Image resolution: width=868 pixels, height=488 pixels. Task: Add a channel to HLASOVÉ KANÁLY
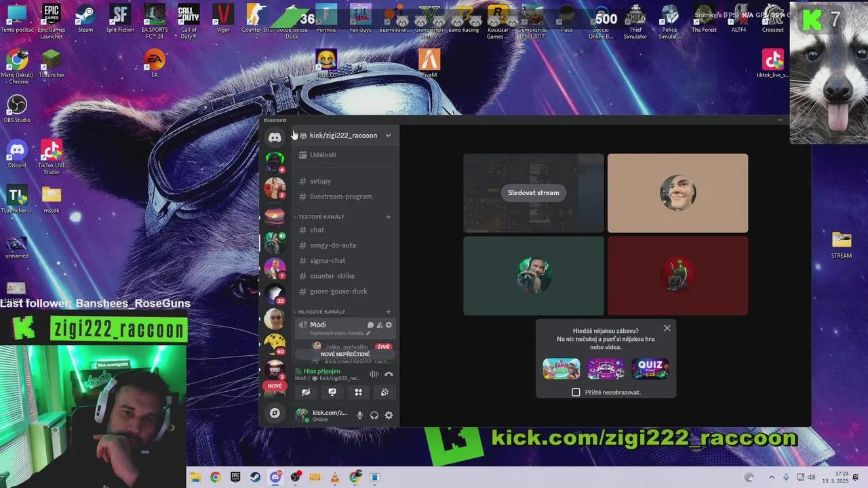pos(389,312)
